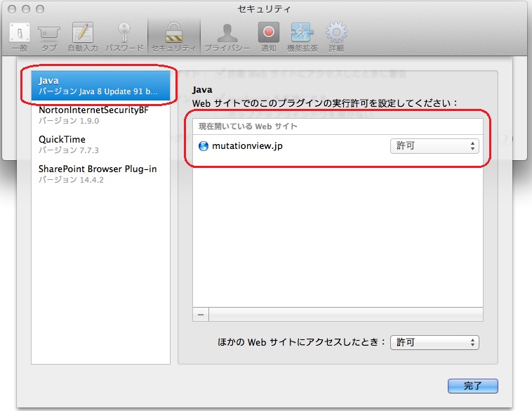
Task: Open the 許可 dropdown for mutationview.jp
Action: pyautogui.click(x=434, y=146)
